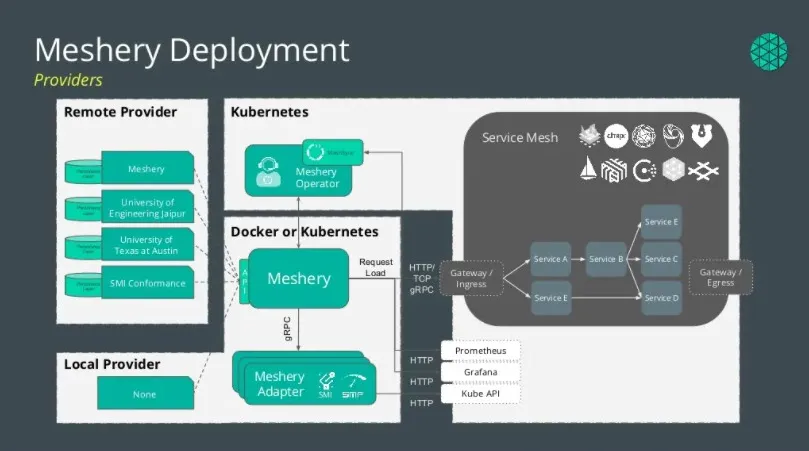Select the Traefik Mesh crosshatch icon
This screenshot has width=809, height=451.
click(705, 170)
